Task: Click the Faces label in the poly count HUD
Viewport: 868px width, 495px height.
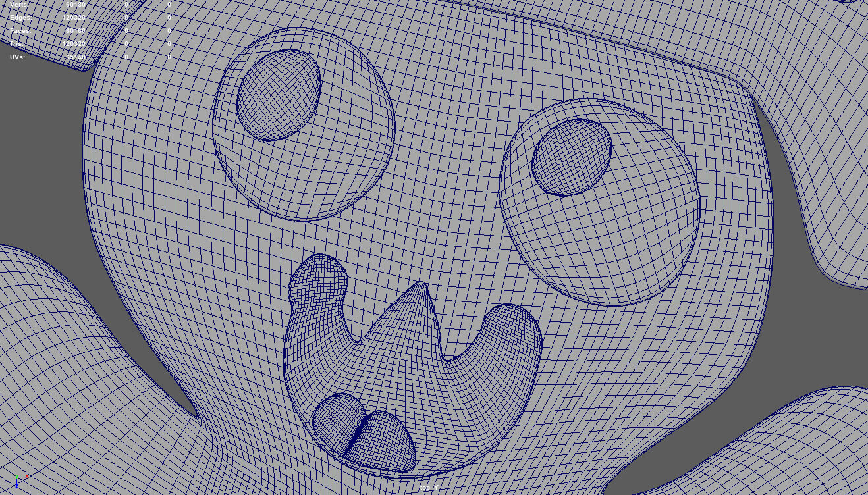Action: [x=20, y=31]
